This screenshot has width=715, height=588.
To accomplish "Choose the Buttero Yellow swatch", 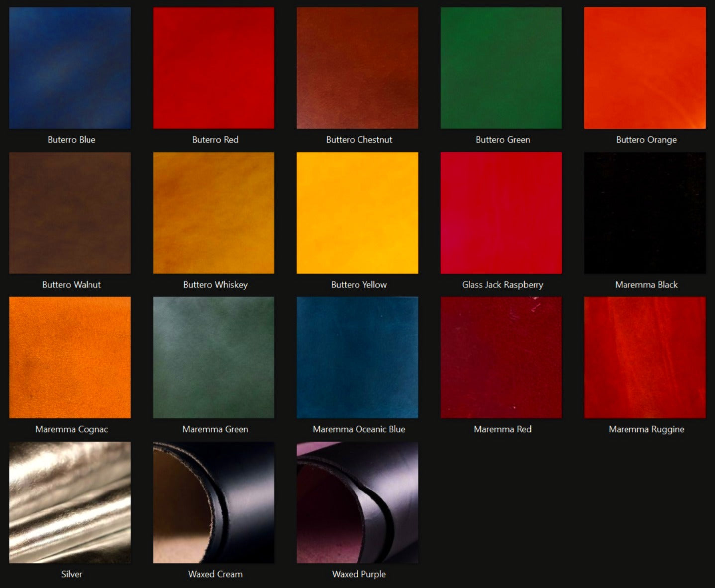I will 357,213.
